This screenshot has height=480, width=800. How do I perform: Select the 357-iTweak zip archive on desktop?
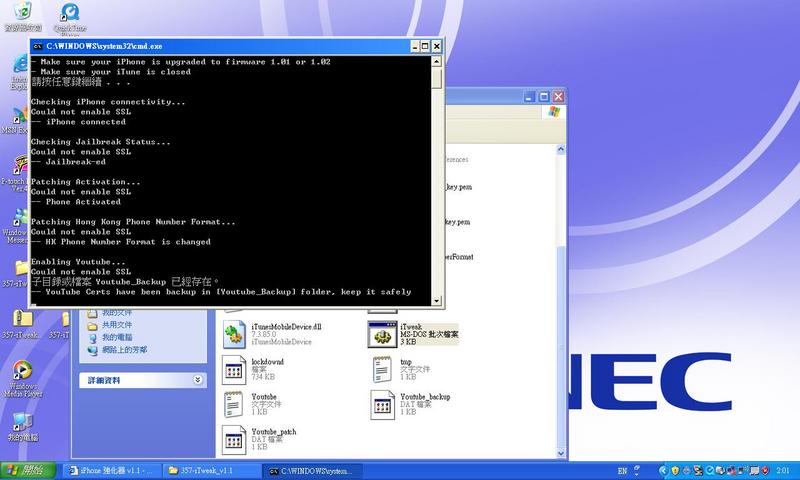22,319
